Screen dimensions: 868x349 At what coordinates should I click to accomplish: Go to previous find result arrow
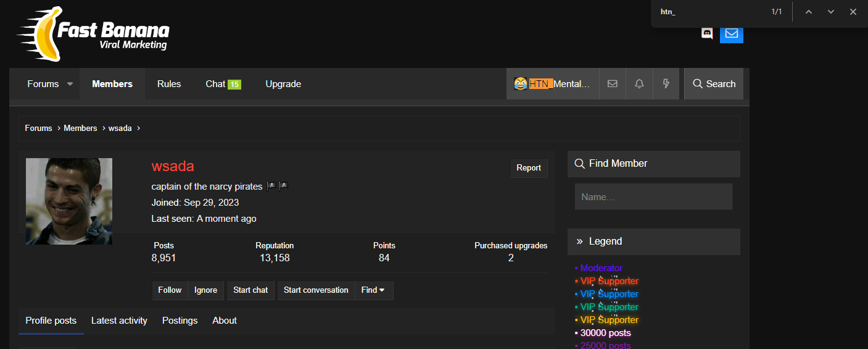tap(809, 12)
